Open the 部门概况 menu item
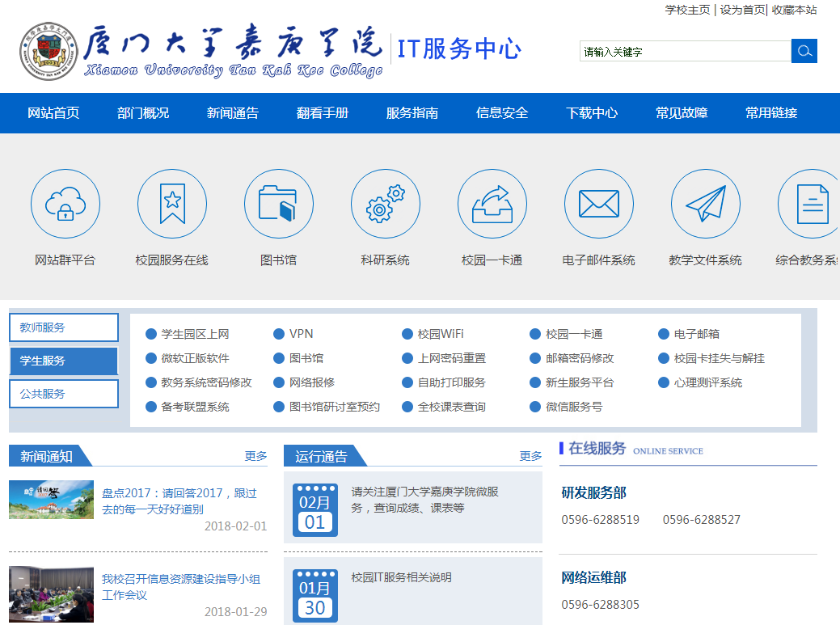 143,113
